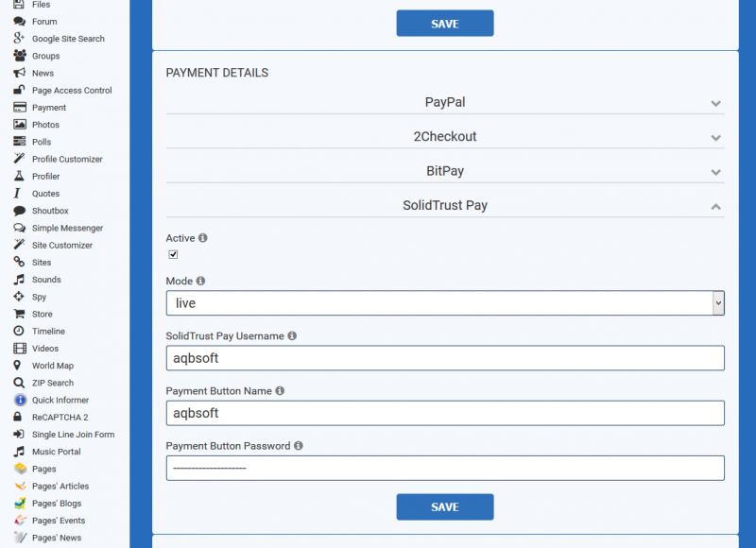Click the Pages' Events icon
The image size is (756, 548).
click(x=20, y=520)
